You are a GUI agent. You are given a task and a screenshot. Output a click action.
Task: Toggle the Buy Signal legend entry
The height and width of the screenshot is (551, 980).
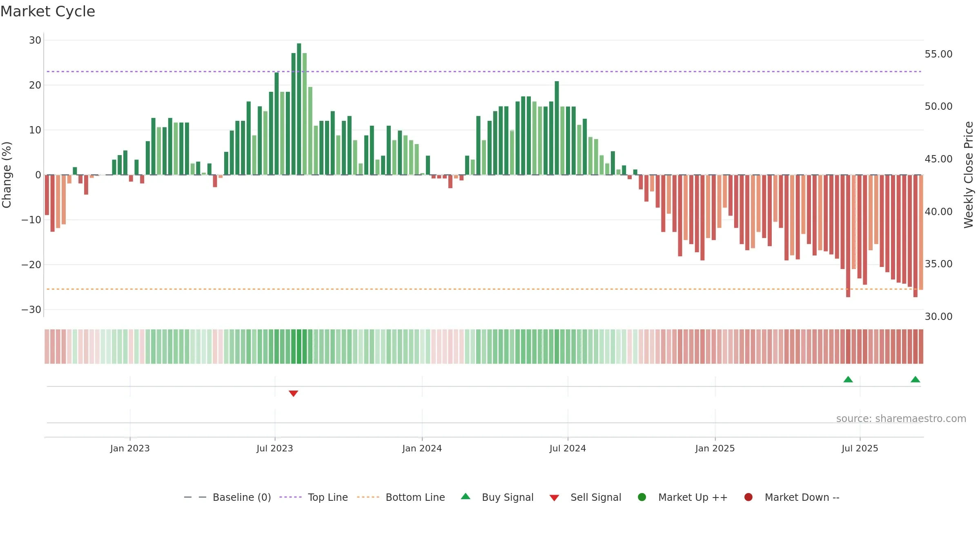click(497, 497)
